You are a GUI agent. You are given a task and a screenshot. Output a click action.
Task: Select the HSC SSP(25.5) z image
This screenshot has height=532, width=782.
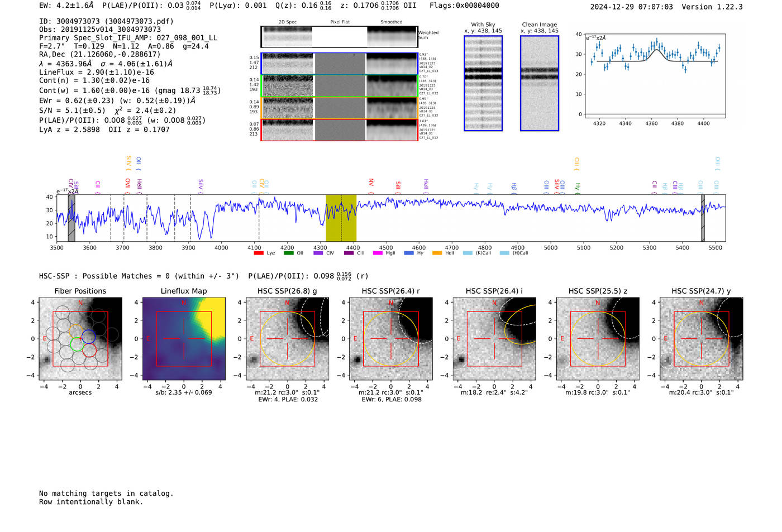click(x=598, y=339)
